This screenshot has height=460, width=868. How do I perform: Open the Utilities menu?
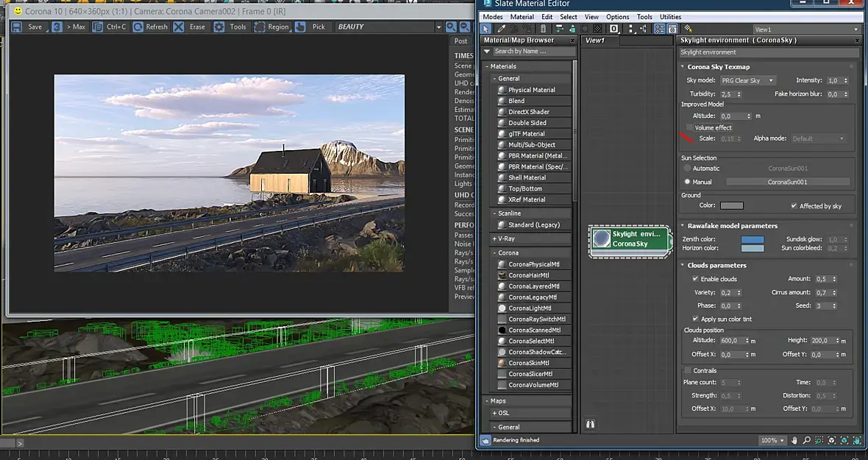click(x=669, y=17)
